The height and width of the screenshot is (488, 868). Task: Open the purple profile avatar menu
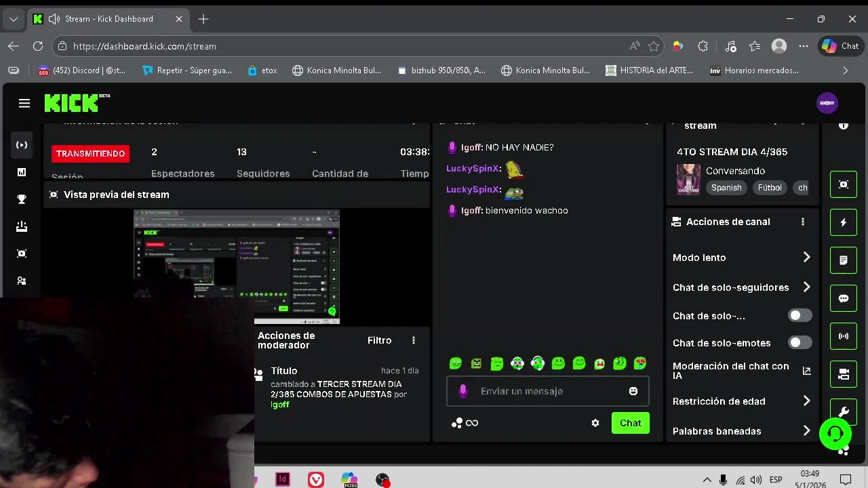(827, 103)
